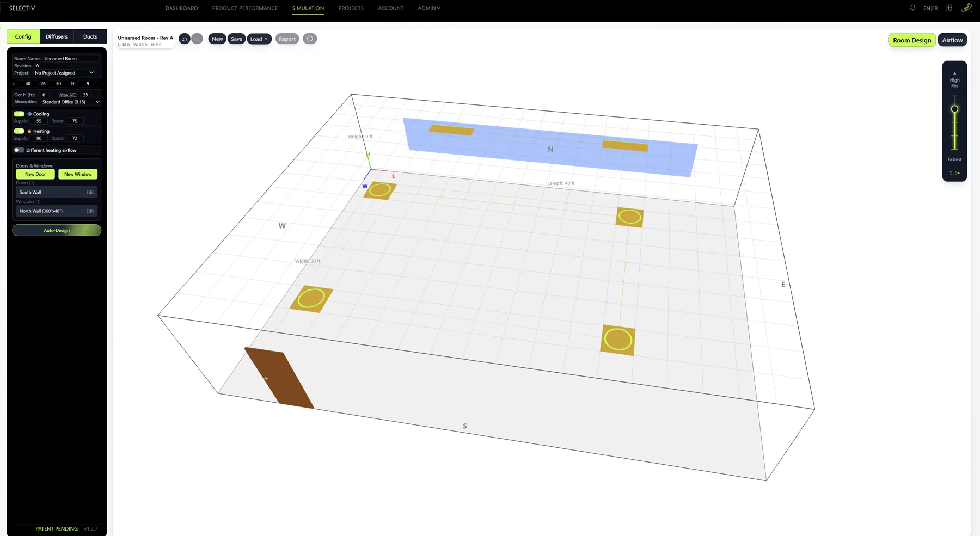
Task: Click the Fastest end of resolution slider
Action: [x=954, y=159]
